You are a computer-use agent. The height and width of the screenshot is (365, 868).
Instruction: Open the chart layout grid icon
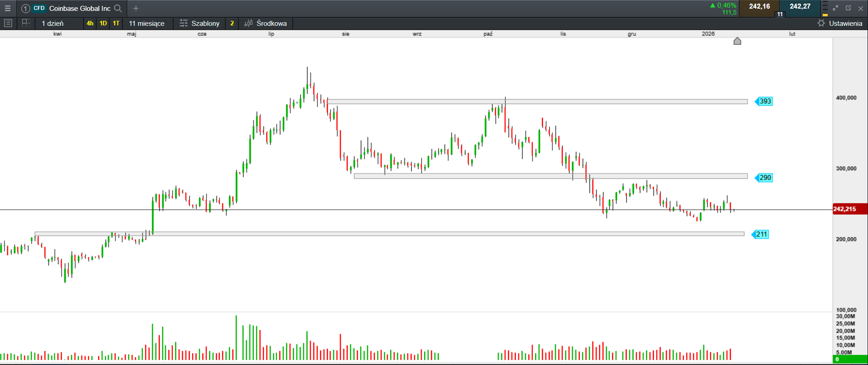click(26, 23)
